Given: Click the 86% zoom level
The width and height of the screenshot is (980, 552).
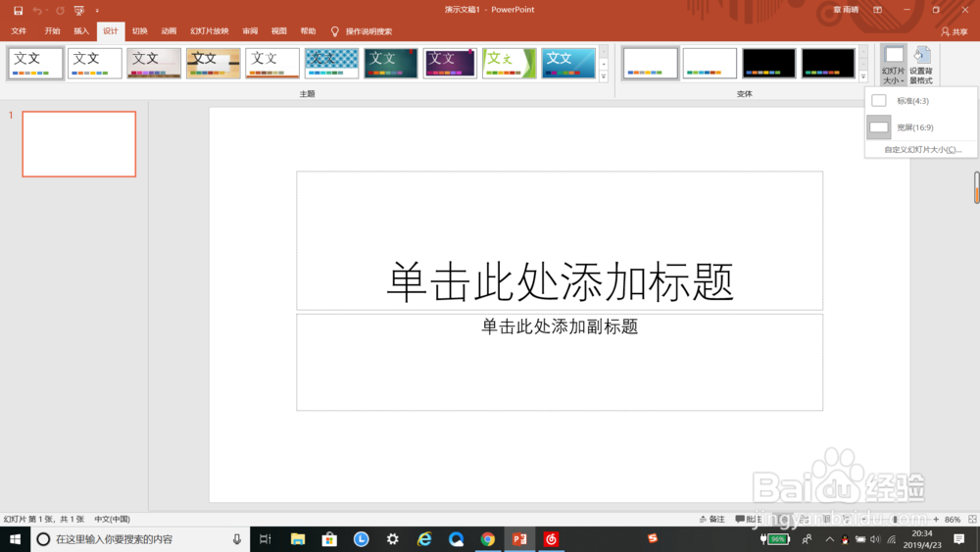Looking at the screenshot, I should (953, 520).
